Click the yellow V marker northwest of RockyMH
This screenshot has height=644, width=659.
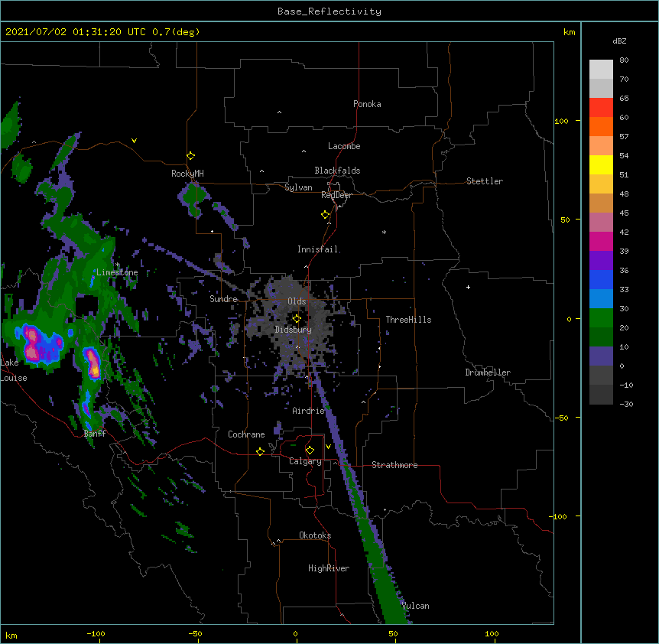point(134,141)
